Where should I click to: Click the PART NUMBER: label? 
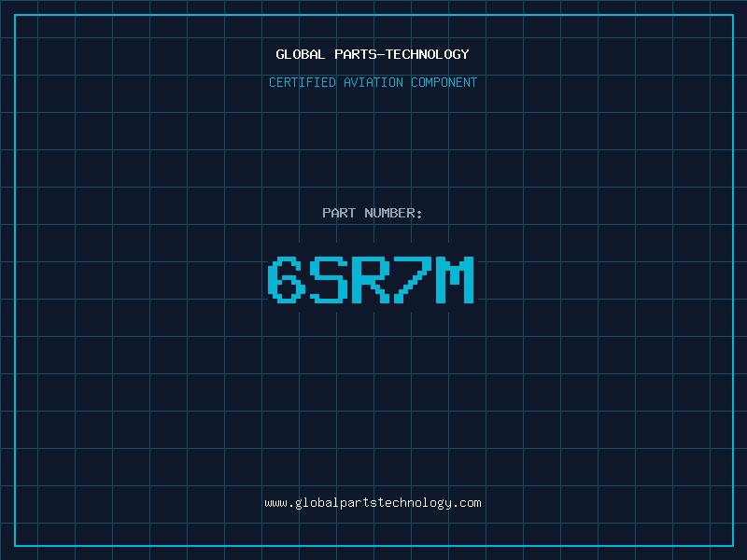coord(373,213)
